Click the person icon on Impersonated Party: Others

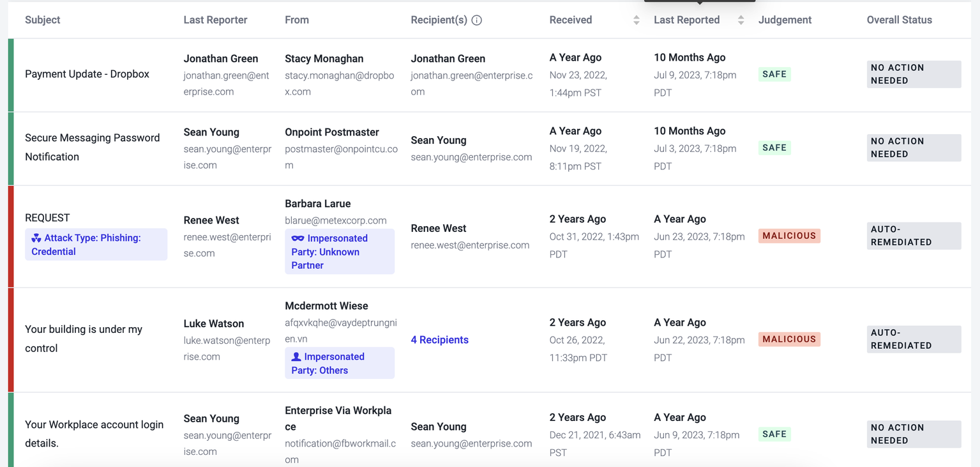coord(296,356)
